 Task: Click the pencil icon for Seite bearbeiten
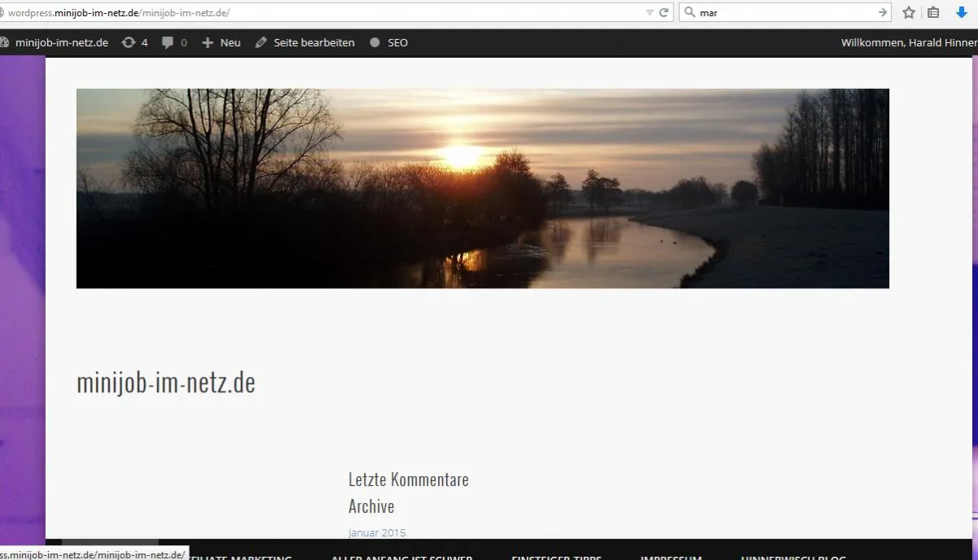point(261,42)
